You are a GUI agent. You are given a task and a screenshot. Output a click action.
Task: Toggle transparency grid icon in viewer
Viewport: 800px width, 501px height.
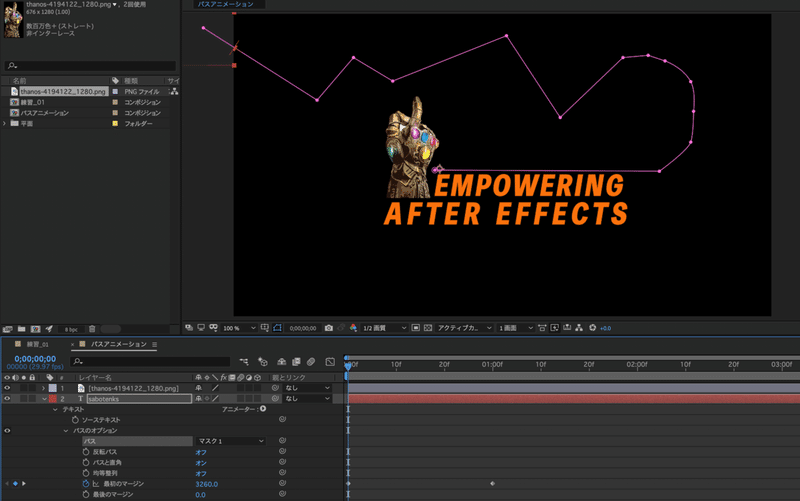coord(428,328)
